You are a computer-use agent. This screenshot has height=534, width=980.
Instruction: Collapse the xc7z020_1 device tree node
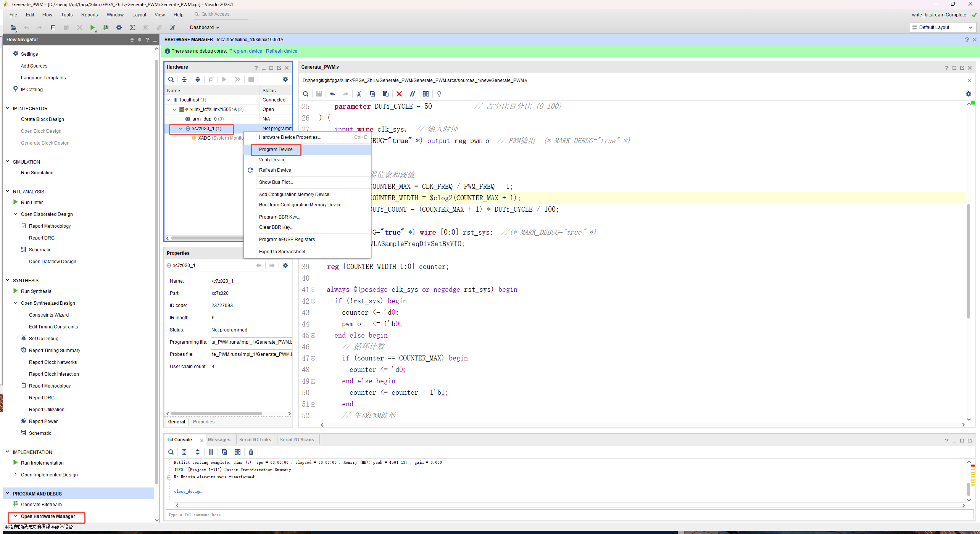[x=181, y=129]
